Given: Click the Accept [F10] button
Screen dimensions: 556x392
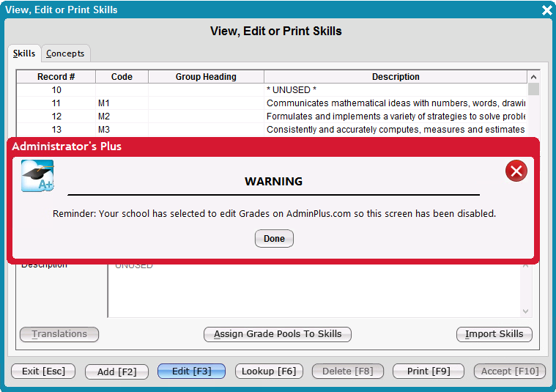Looking at the screenshot, I should [510, 371].
